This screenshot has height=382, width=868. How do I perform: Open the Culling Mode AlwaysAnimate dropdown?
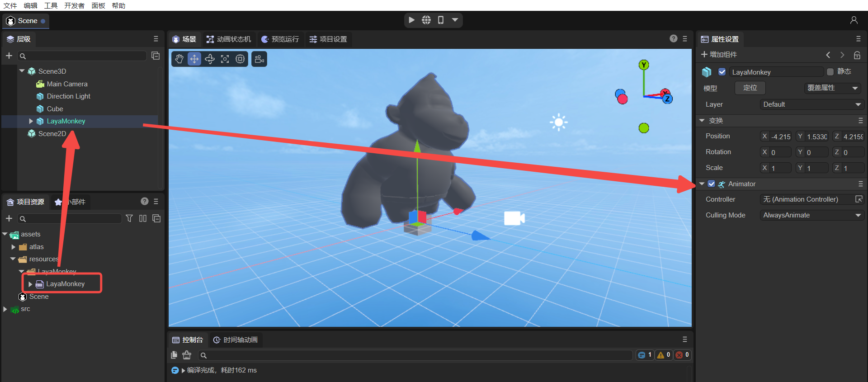point(811,215)
